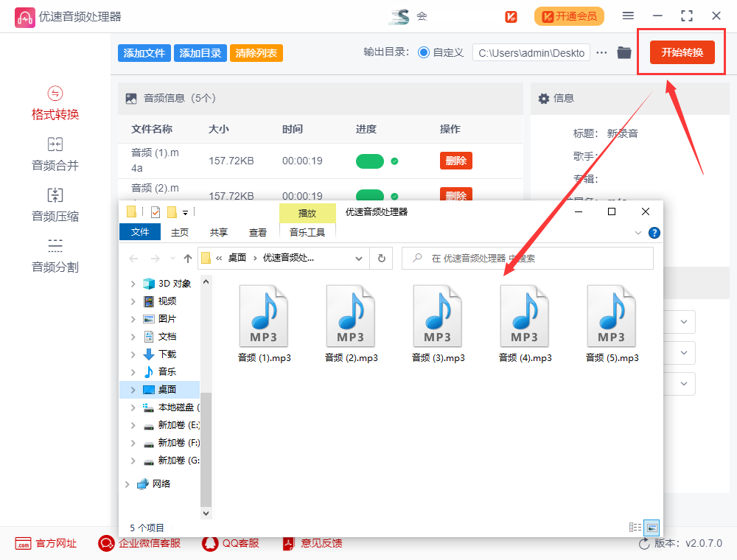Viewport: 737px width, 560px height.
Task: Click the 音频信息 list header icon
Action: 131,98
